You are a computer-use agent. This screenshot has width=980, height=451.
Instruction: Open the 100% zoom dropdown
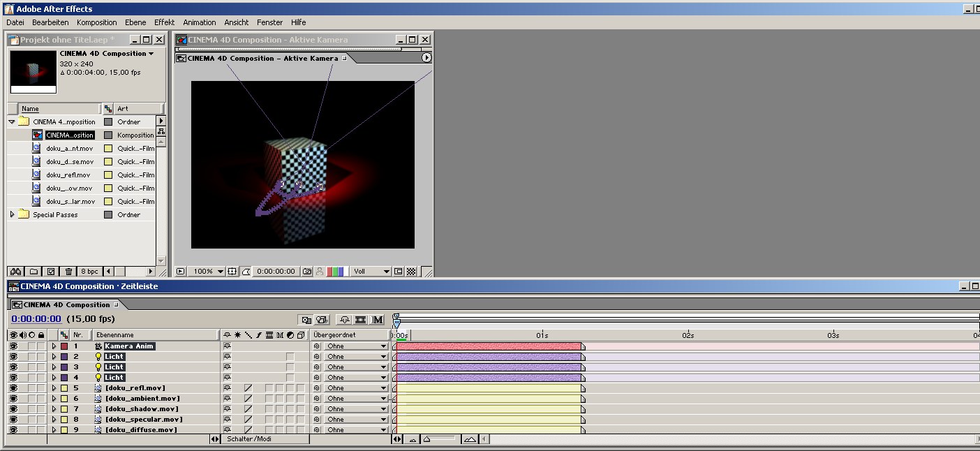208,272
